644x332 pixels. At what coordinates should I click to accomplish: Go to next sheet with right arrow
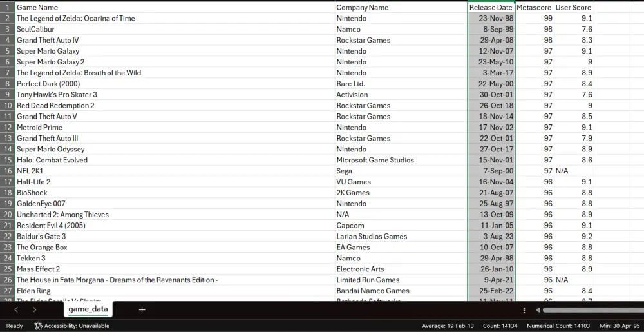[x=35, y=310]
